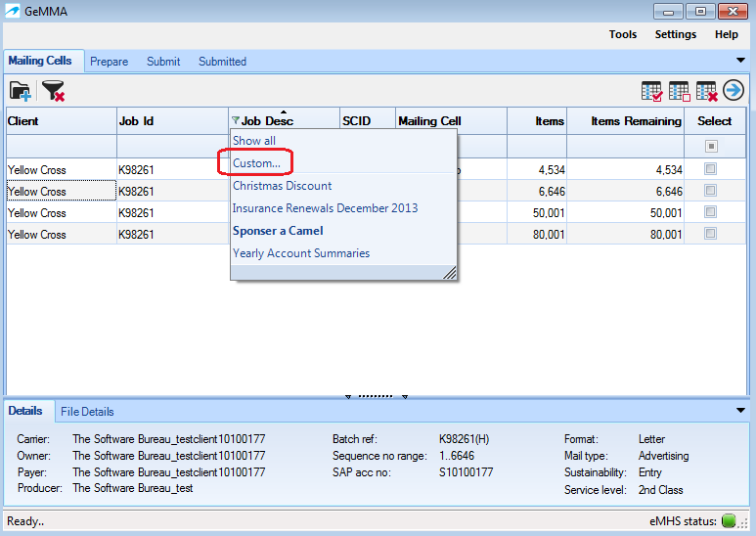756x536 pixels.
Task: Click the add folder icon in the toolbar
Action: tap(21, 91)
